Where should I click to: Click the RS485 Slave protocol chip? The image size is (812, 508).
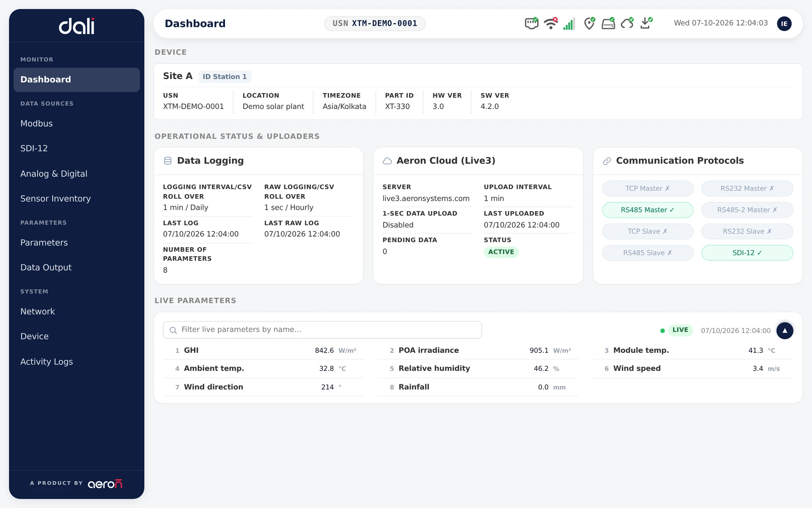(648, 253)
